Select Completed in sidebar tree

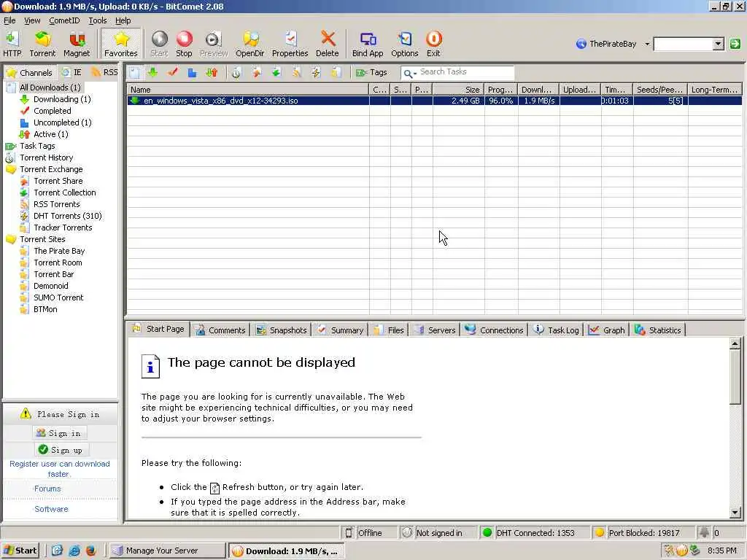coord(53,111)
